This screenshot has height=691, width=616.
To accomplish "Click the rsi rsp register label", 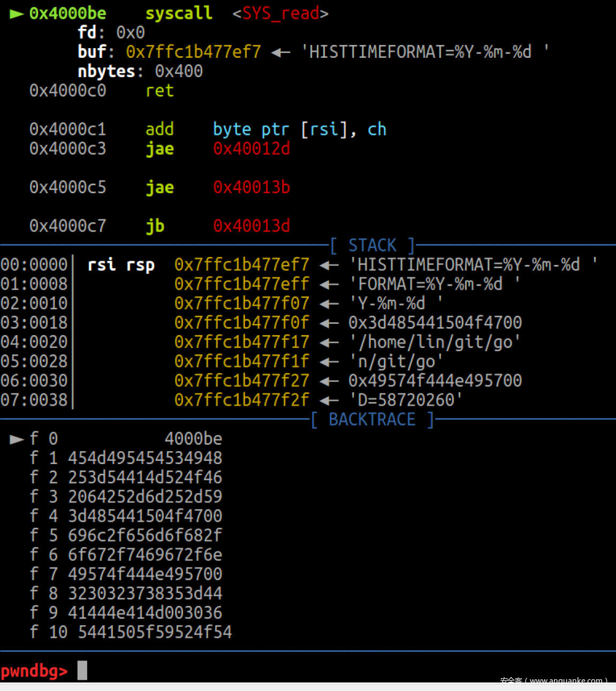I will [x=121, y=265].
